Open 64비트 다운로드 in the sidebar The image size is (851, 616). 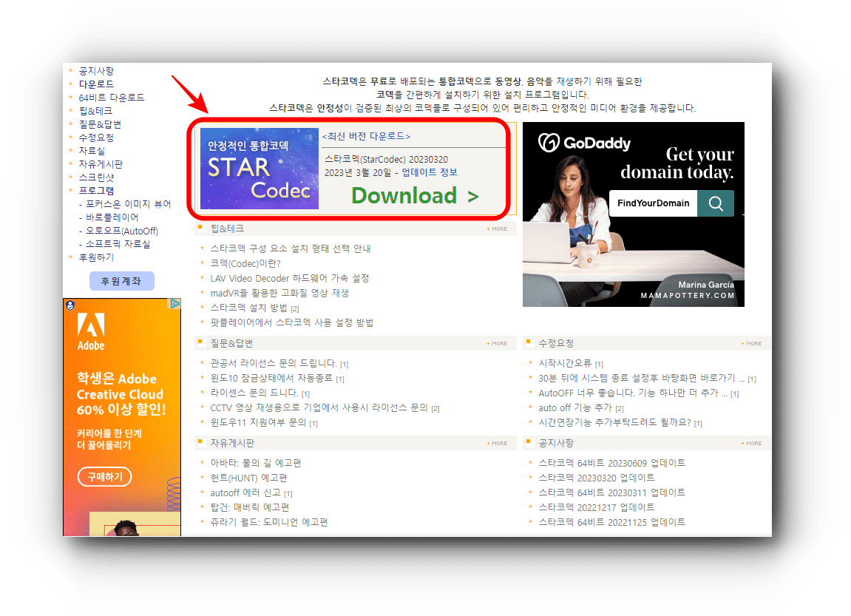click(x=111, y=98)
